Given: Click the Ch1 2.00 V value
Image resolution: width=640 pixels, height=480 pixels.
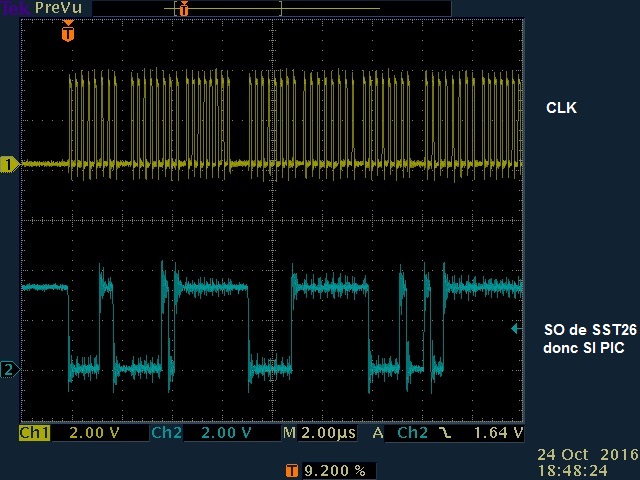Looking at the screenshot, I should click(94, 433).
